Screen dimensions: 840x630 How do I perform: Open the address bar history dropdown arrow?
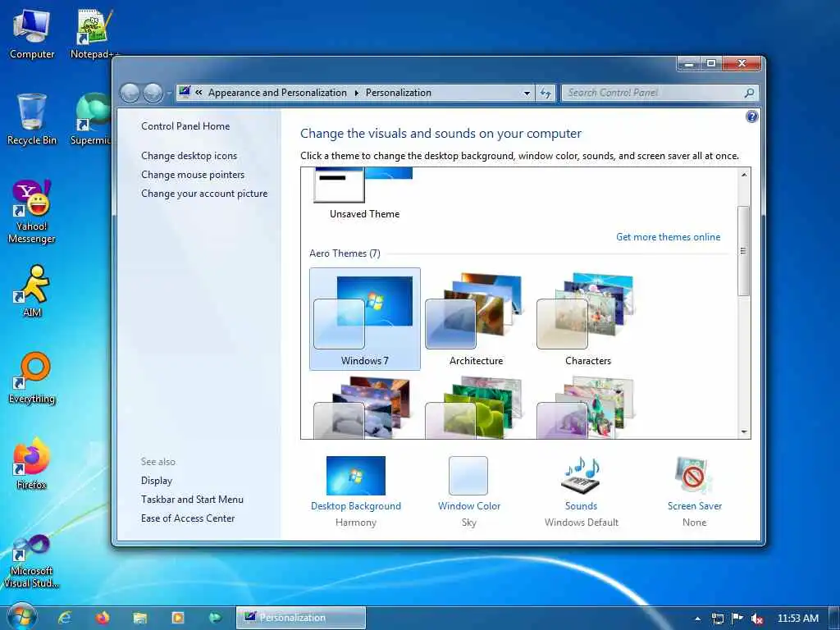coord(527,94)
